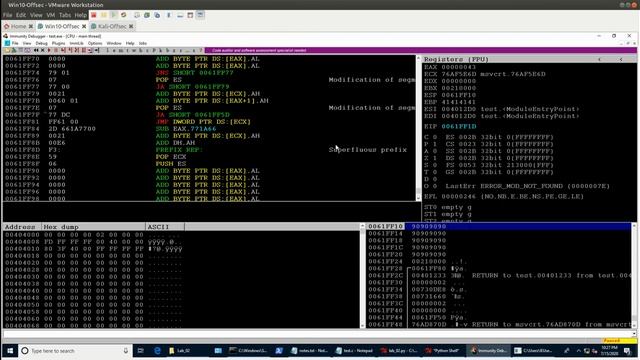Show Windows list with the 'w' button
Viewport: 640px width, 360px height.
[133, 50]
